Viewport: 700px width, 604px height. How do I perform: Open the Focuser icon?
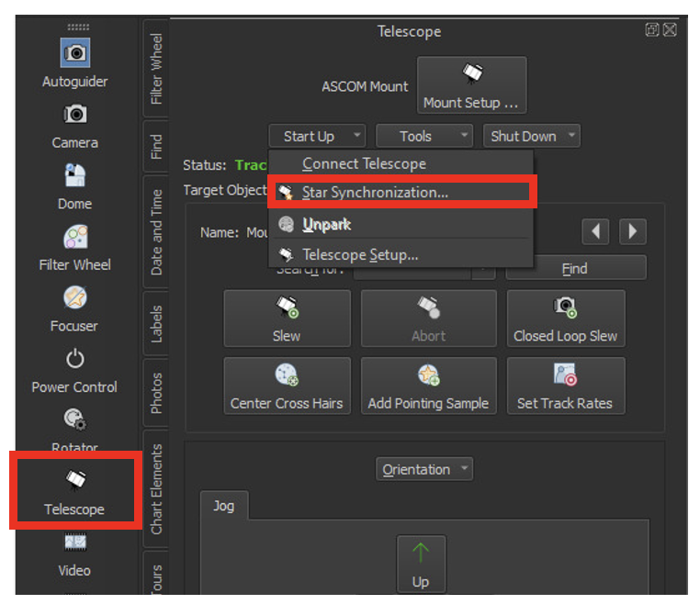[x=74, y=298]
